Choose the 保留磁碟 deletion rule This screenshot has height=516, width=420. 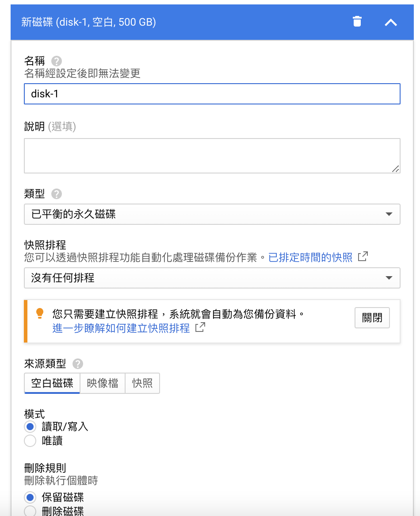tap(30, 497)
